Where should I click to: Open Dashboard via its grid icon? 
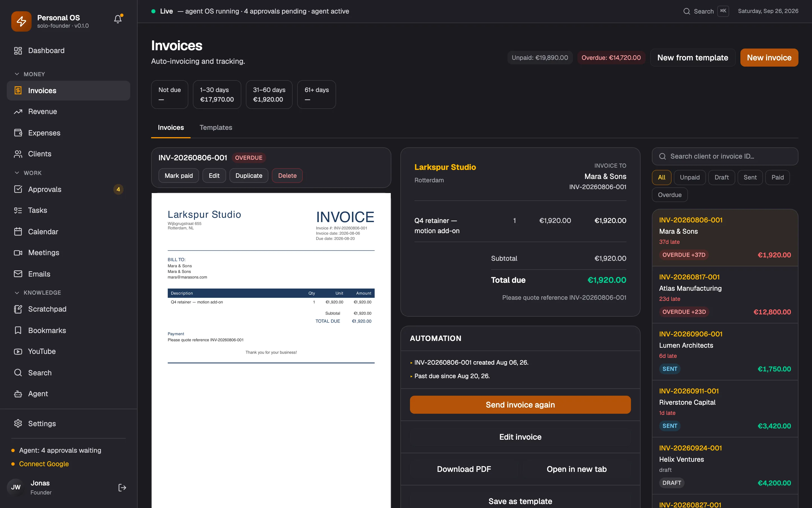pos(18,51)
